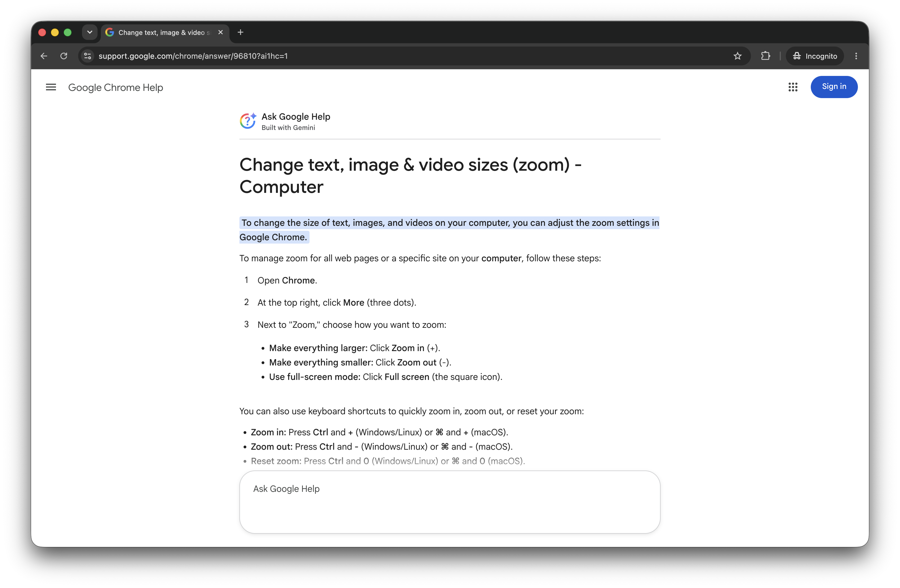Screen dimensions: 900x588
Task: Click the Google Chrome Help title
Action: click(x=116, y=87)
